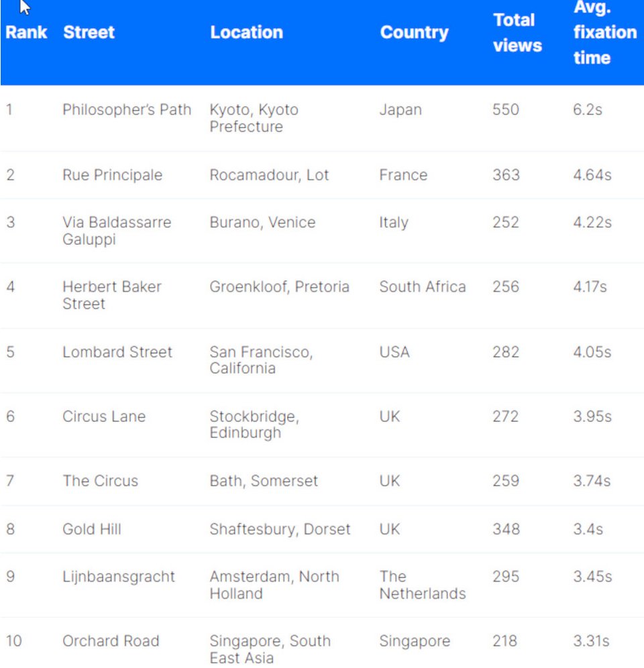The width and height of the screenshot is (644, 668).
Task: Click the Gold Hill street name
Action: pos(92,529)
